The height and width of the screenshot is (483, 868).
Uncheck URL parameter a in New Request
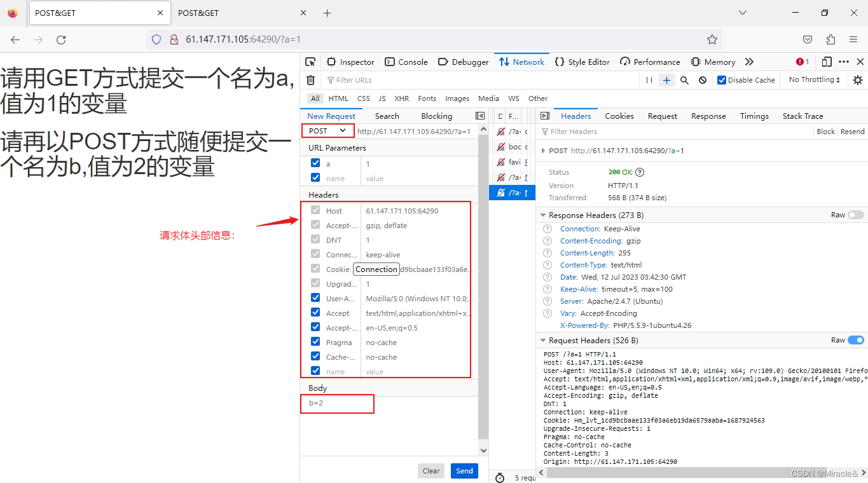tap(315, 163)
